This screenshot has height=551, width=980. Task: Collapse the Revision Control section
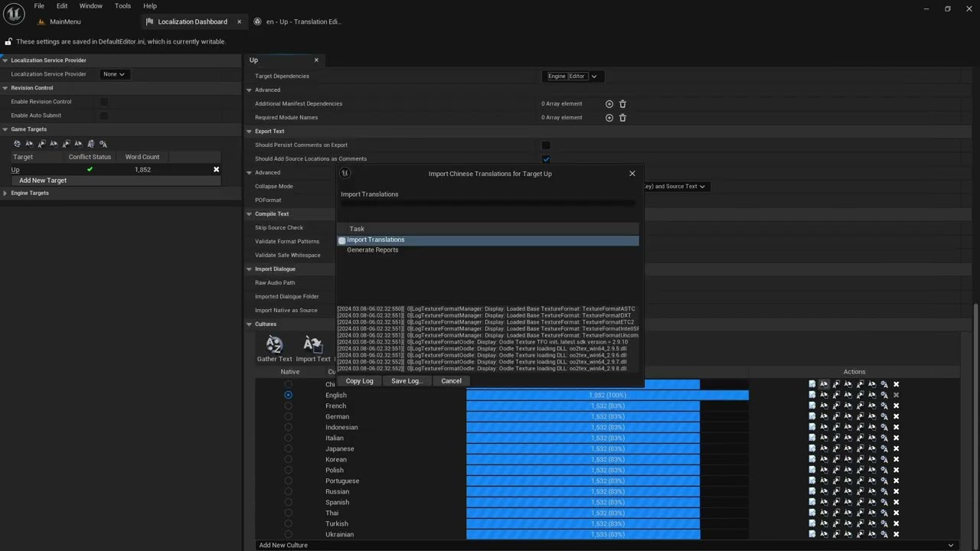pos(5,88)
